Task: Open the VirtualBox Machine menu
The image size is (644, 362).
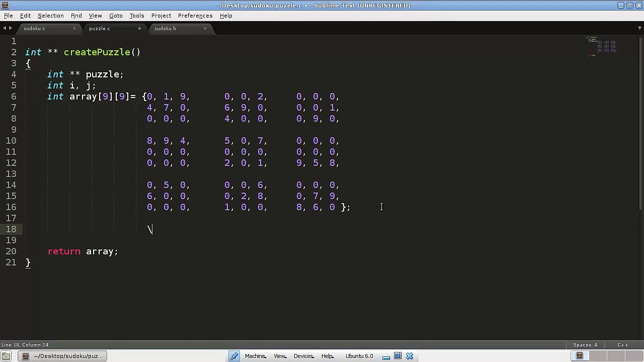Action: (256, 356)
